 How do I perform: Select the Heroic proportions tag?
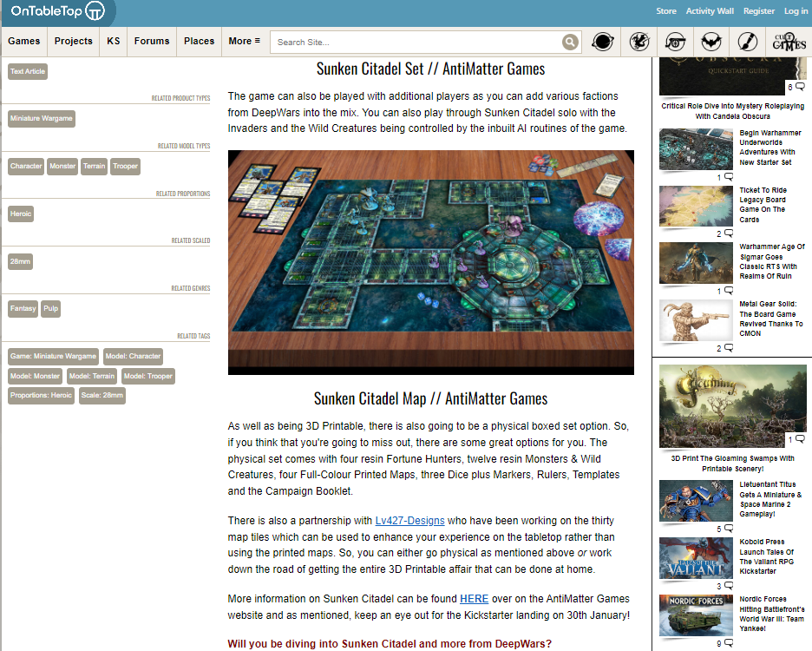pos(21,214)
